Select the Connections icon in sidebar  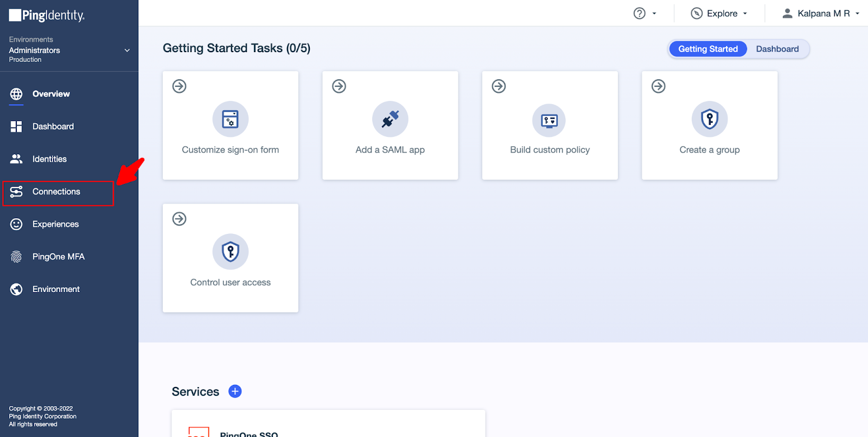pos(16,192)
